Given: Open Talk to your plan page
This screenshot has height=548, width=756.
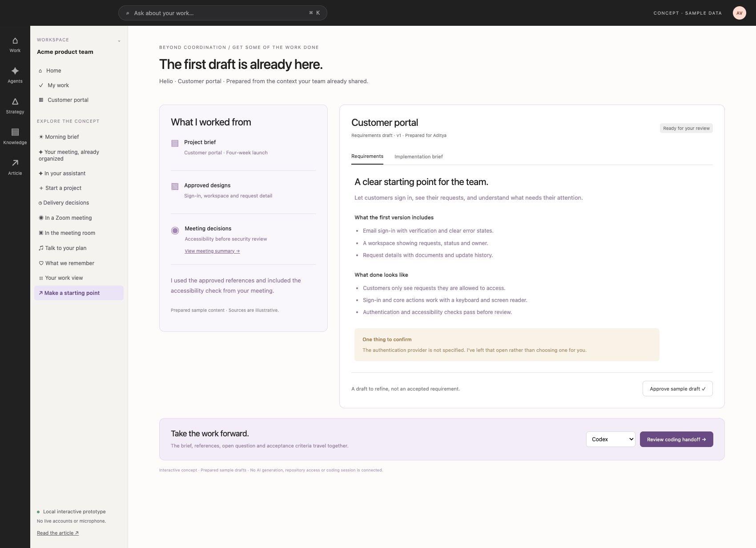Looking at the screenshot, I should 79,248.
